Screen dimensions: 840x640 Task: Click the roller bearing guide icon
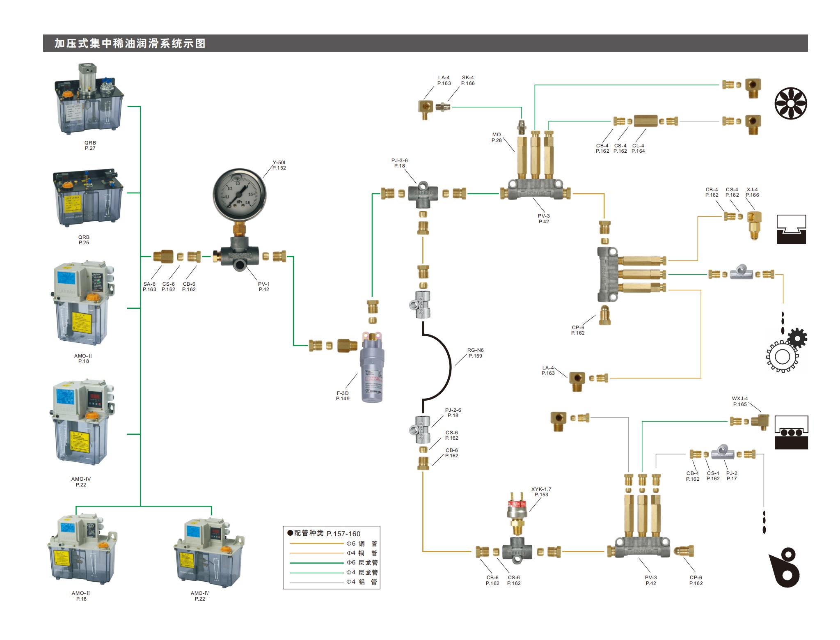click(791, 432)
